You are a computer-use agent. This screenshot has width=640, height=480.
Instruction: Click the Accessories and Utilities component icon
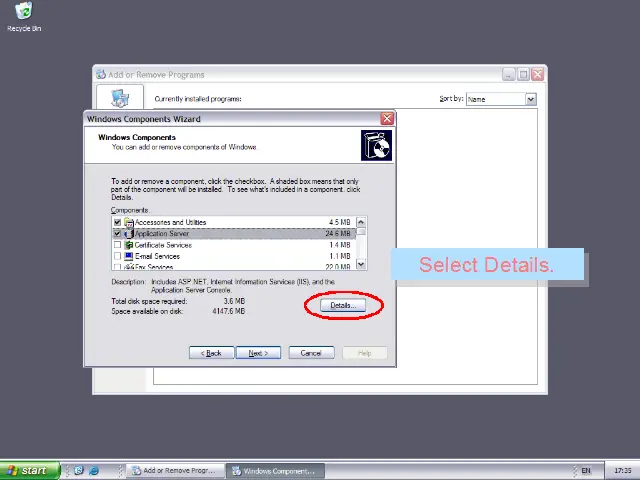(129, 222)
